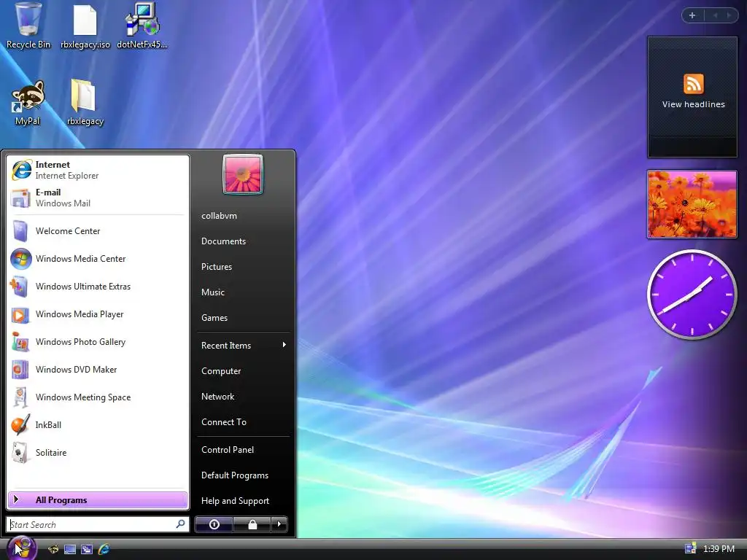Screen dimensions: 747x560
Task: Open Music folder link
Action: pyautogui.click(x=212, y=292)
